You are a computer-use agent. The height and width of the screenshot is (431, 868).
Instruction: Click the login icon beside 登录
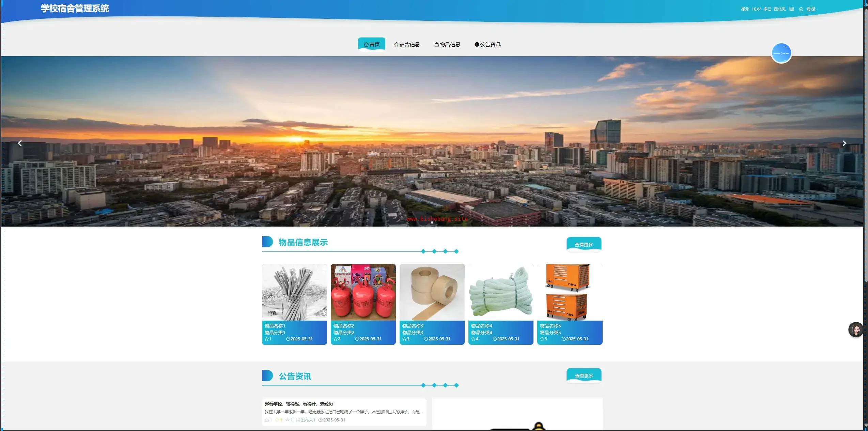[x=801, y=9]
